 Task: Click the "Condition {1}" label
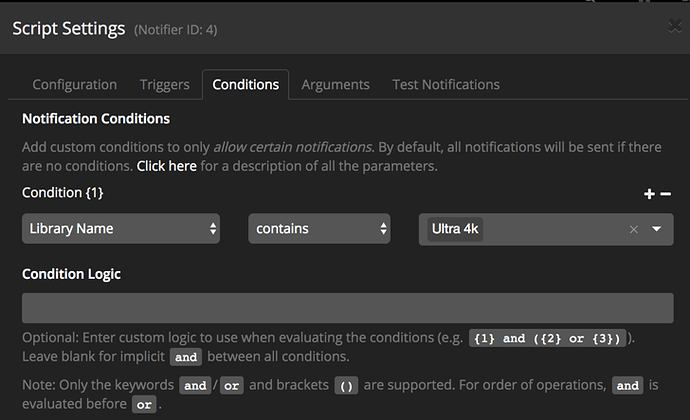(x=62, y=192)
